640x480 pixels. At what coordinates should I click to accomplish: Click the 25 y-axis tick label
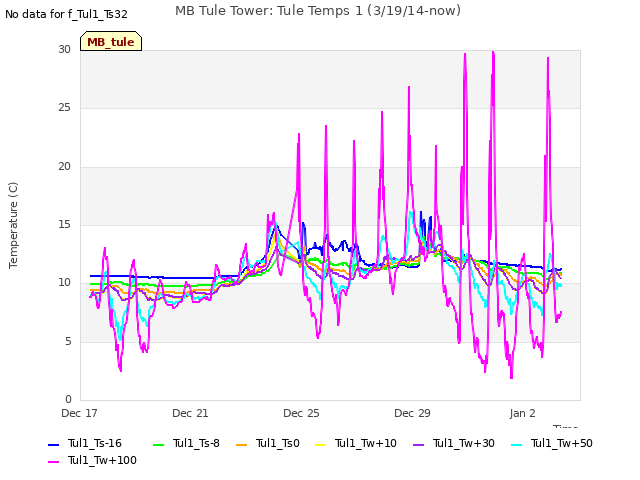tap(64, 108)
